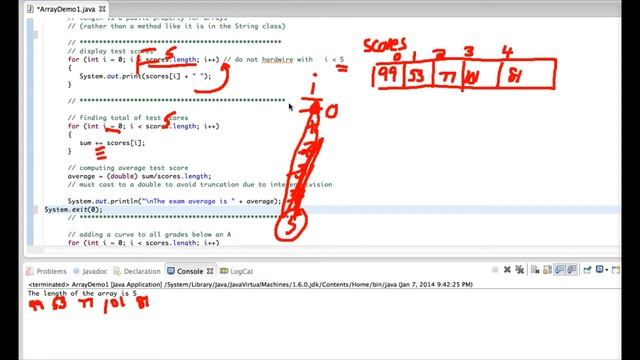Viewport: 640px width, 360px height.
Task: Click Remove All Terminated Launches icon
Action: click(x=520, y=270)
